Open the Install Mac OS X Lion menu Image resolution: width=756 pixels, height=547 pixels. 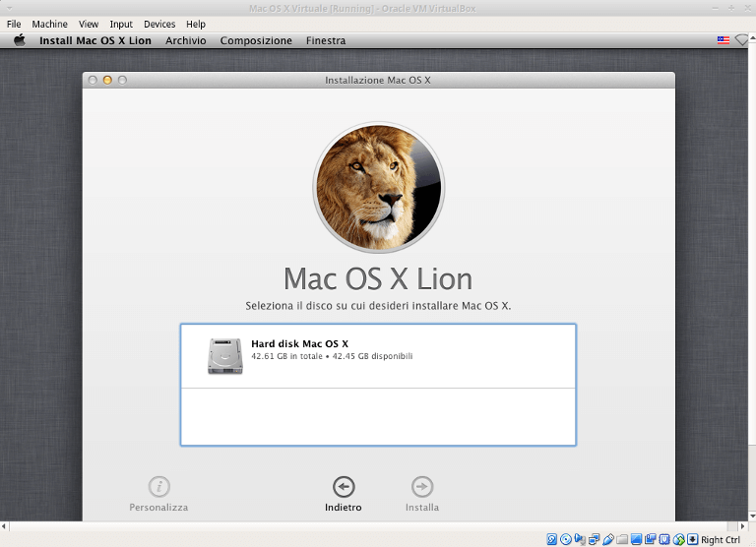pyautogui.click(x=95, y=40)
